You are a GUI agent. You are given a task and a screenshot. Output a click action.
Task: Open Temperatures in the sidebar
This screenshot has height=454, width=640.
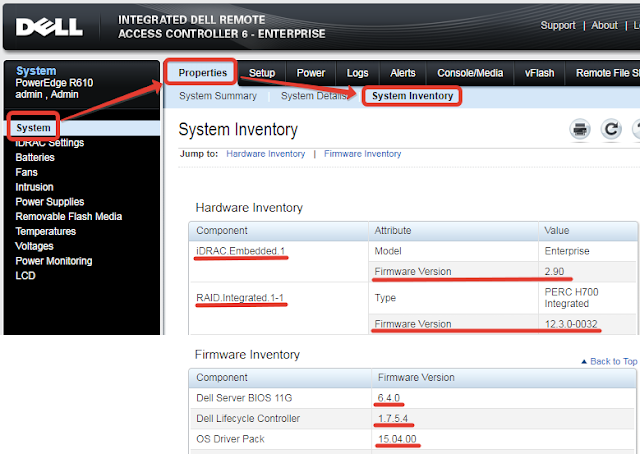[46, 231]
